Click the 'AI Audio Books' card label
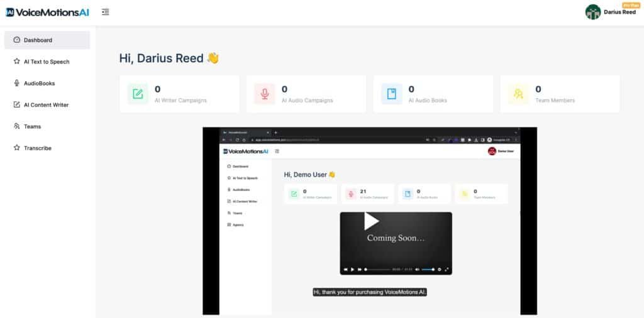This screenshot has height=318, width=644. (428, 100)
